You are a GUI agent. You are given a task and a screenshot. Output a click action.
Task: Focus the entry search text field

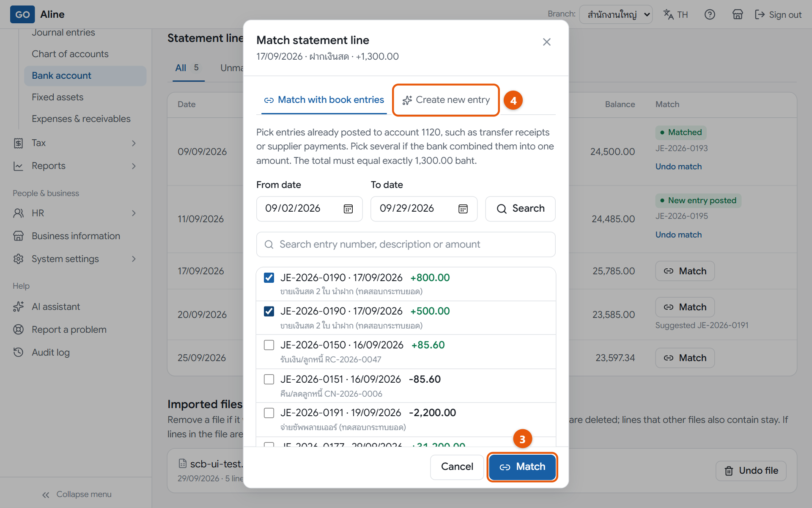(x=406, y=244)
